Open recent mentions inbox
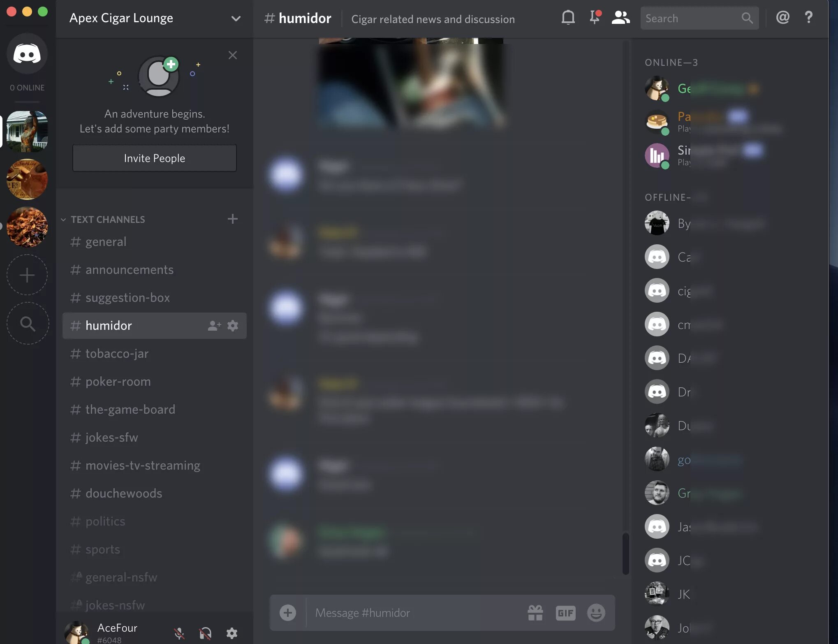 pos(782,18)
